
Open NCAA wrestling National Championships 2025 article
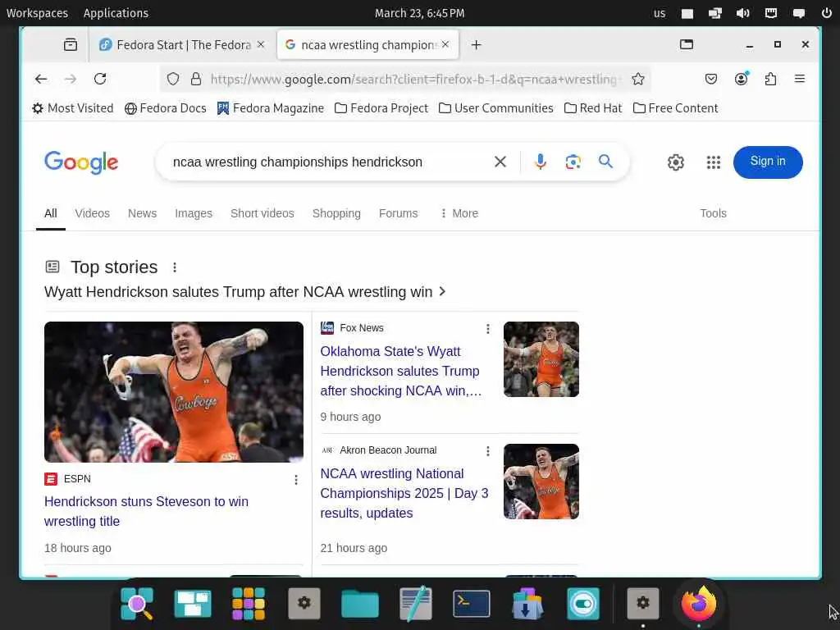pos(404,493)
